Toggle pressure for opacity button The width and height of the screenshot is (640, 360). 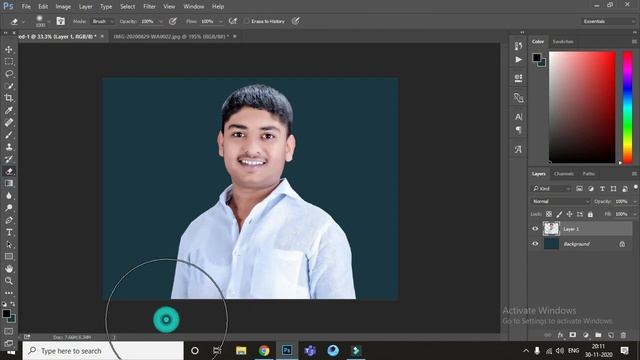point(173,21)
